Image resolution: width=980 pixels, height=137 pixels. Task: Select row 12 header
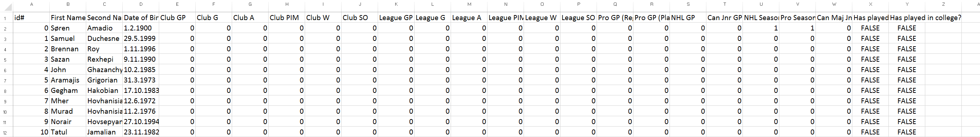(x=5, y=132)
